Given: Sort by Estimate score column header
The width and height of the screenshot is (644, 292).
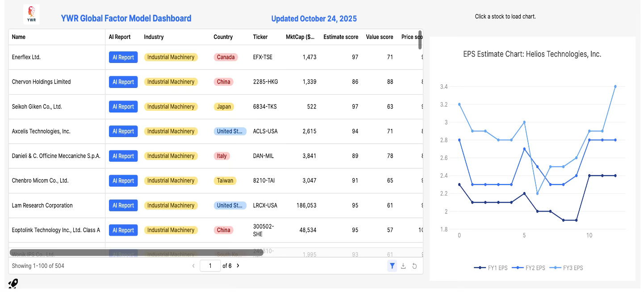Looking at the screenshot, I should (341, 37).
